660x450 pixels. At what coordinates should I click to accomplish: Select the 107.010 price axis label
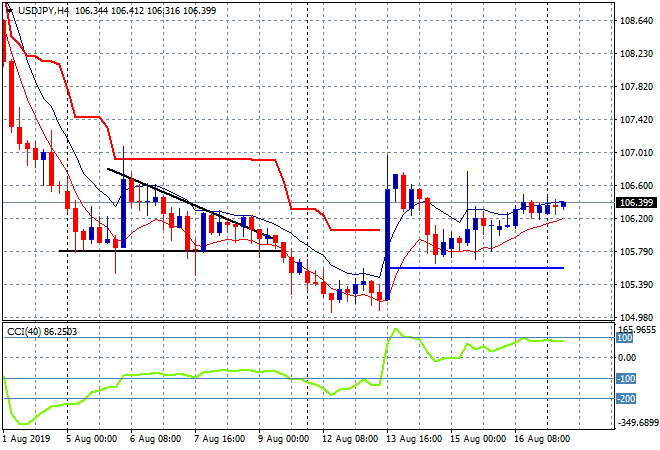[636, 152]
